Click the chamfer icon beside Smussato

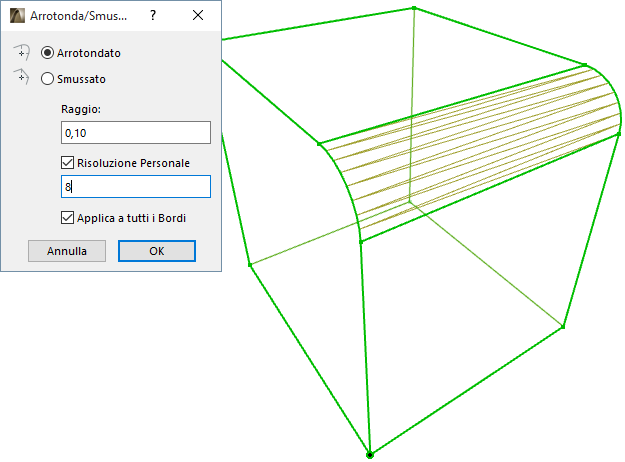point(22,77)
